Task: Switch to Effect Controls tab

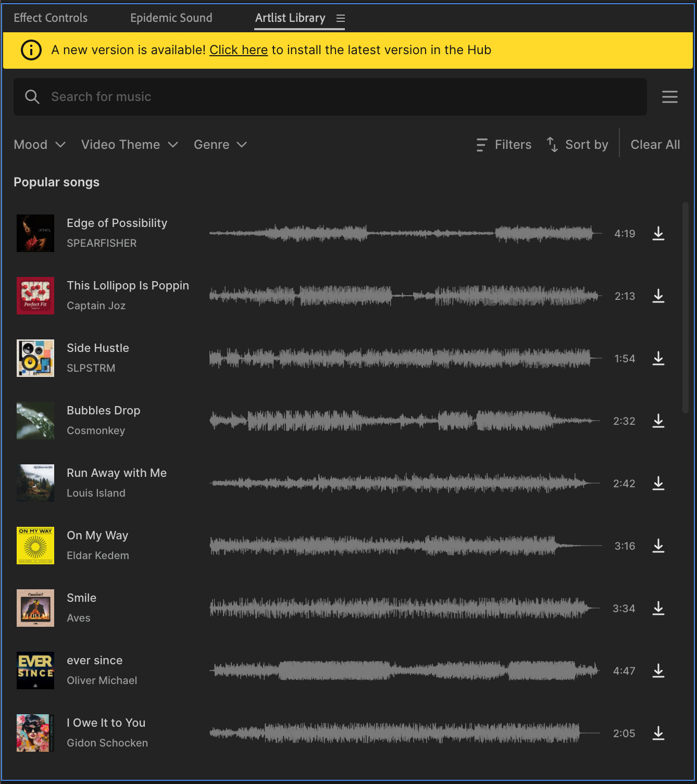Action: click(51, 18)
